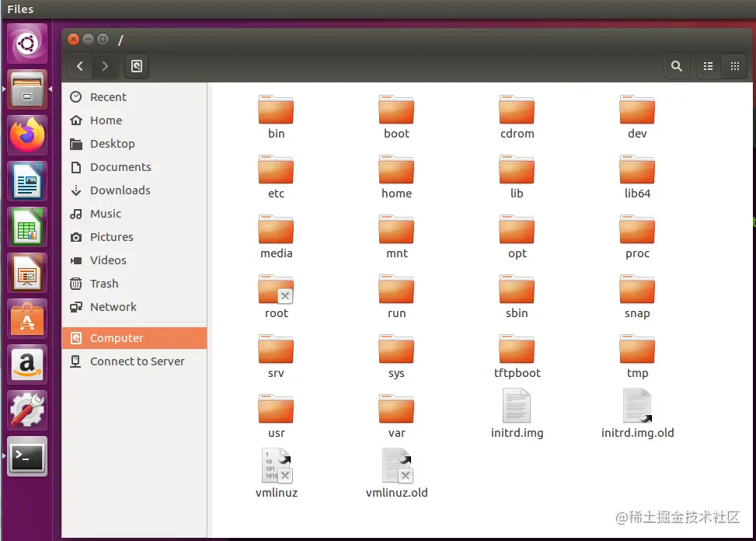Select the locked root folder
Image resolution: width=756 pixels, height=541 pixels.
(276, 296)
